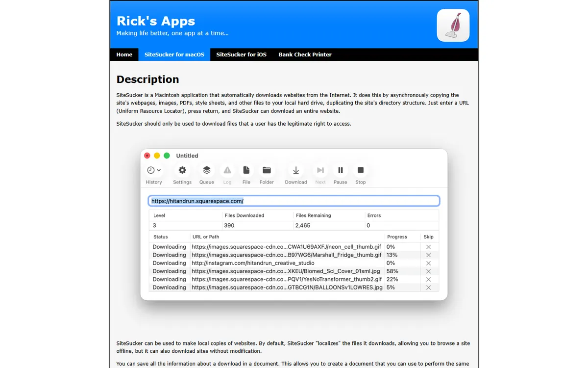This screenshot has height=368, width=588.
Task: Click the Errors label
Action: (374, 215)
